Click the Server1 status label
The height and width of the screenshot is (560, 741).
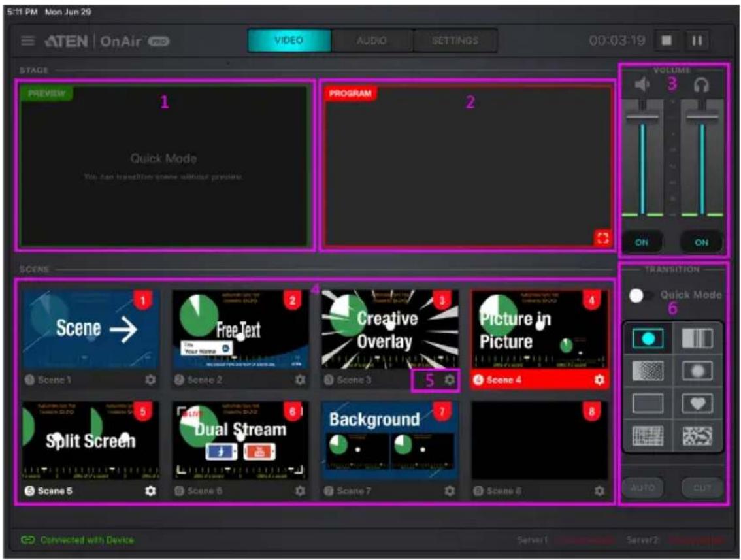pyautogui.click(x=533, y=540)
